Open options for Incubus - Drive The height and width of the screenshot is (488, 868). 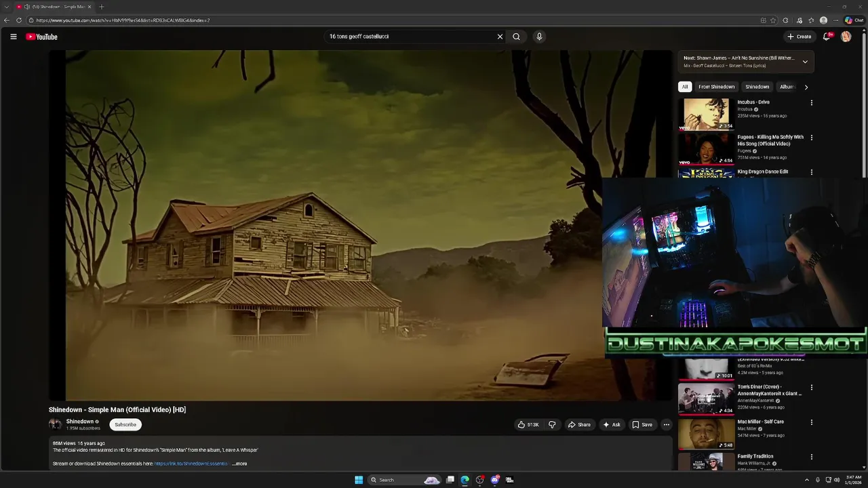[811, 103]
